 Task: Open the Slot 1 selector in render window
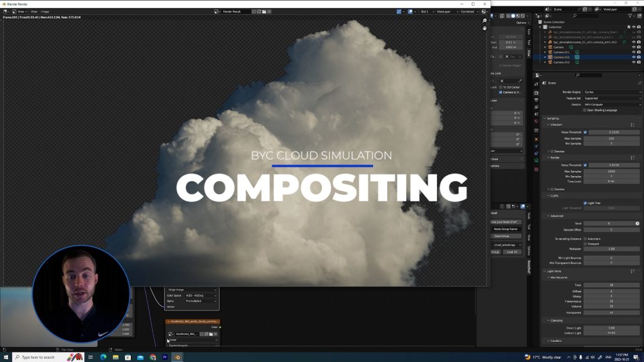point(427,11)
